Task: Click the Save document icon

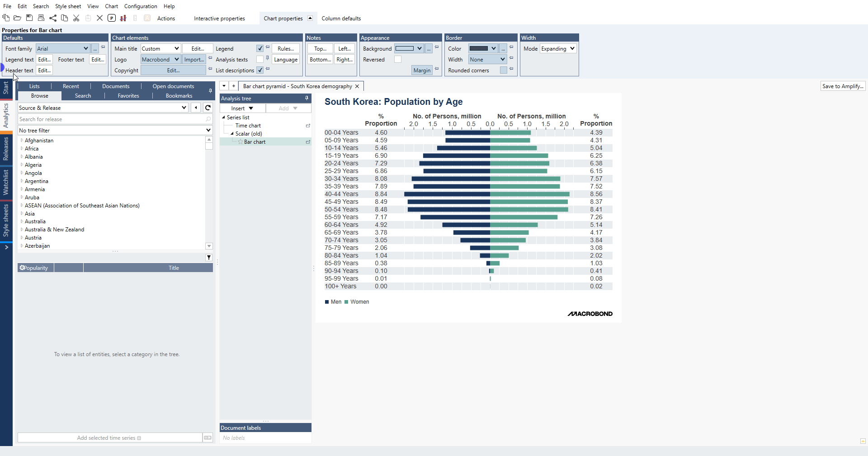Action: coord(29,18)
